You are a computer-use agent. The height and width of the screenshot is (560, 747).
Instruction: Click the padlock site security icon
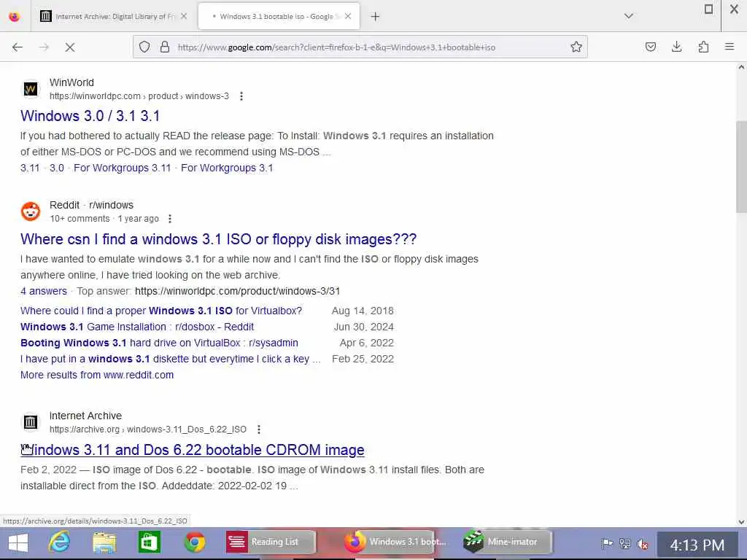coord(164,47)
